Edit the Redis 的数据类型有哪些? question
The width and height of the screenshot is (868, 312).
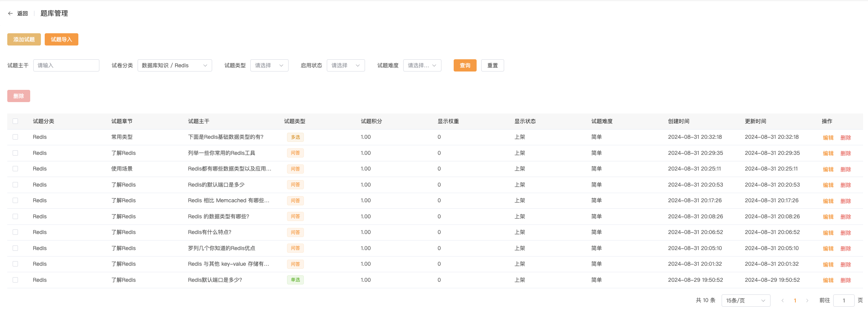828,217
